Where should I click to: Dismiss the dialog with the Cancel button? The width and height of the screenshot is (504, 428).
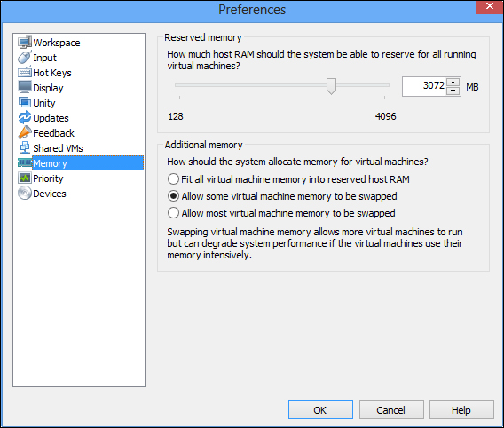tap(391, 409)
